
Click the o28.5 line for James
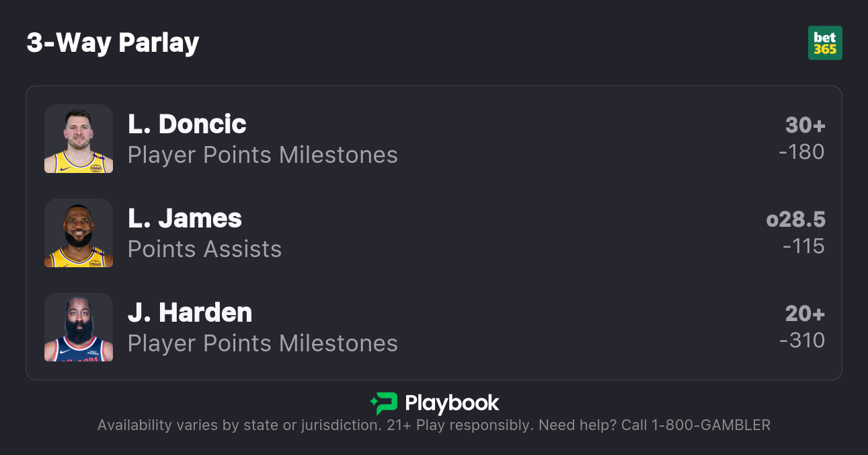(795, 219)
